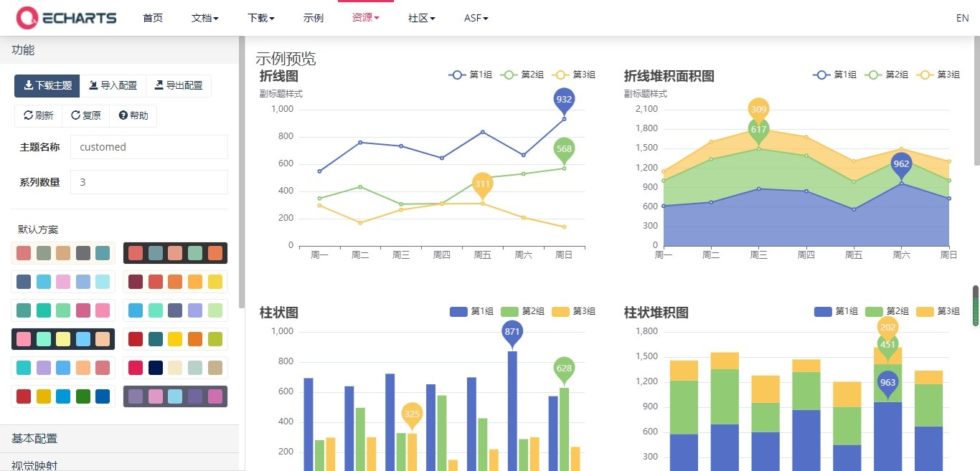Image resolution: width=980 pixels, height=471 pixels.
Task: Toggle 第3组 legend in 柱状图
Action: click(574, 311)
